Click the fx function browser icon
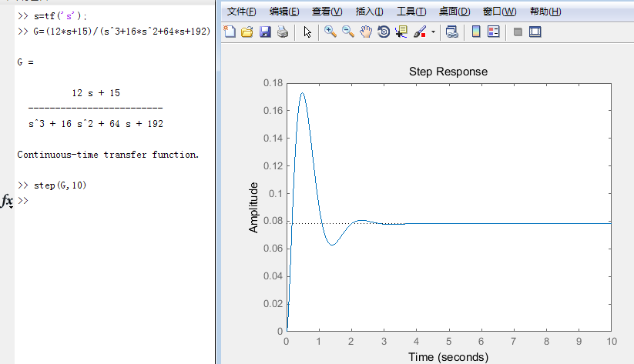The width and height of the screenshot is (634, 364). point(7,200)
